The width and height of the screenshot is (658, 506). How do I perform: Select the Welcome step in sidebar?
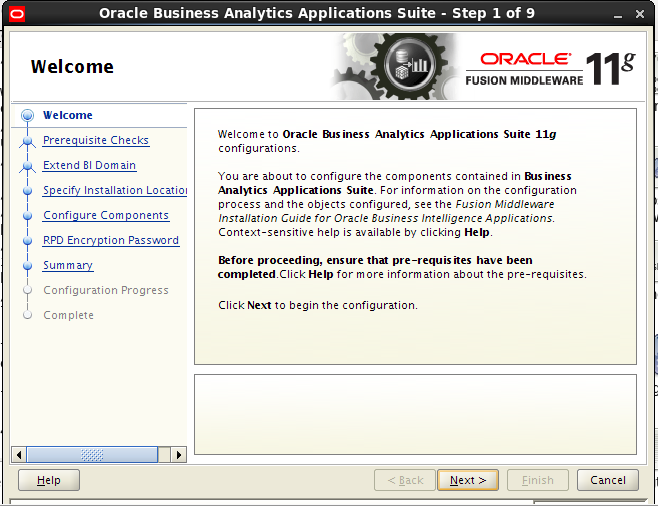point(68,115)
